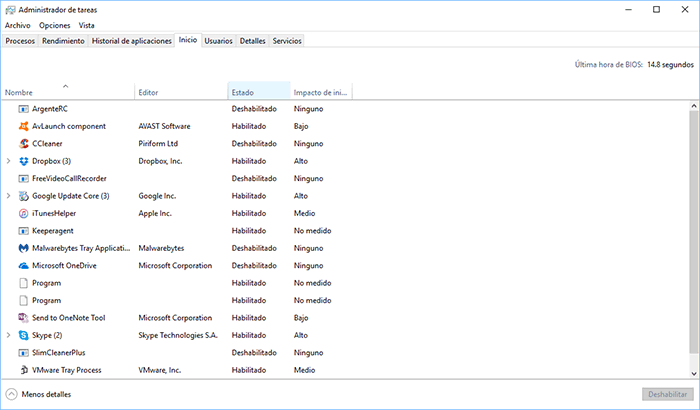Expand the Dropbox (3) group

tap(8, 161)
